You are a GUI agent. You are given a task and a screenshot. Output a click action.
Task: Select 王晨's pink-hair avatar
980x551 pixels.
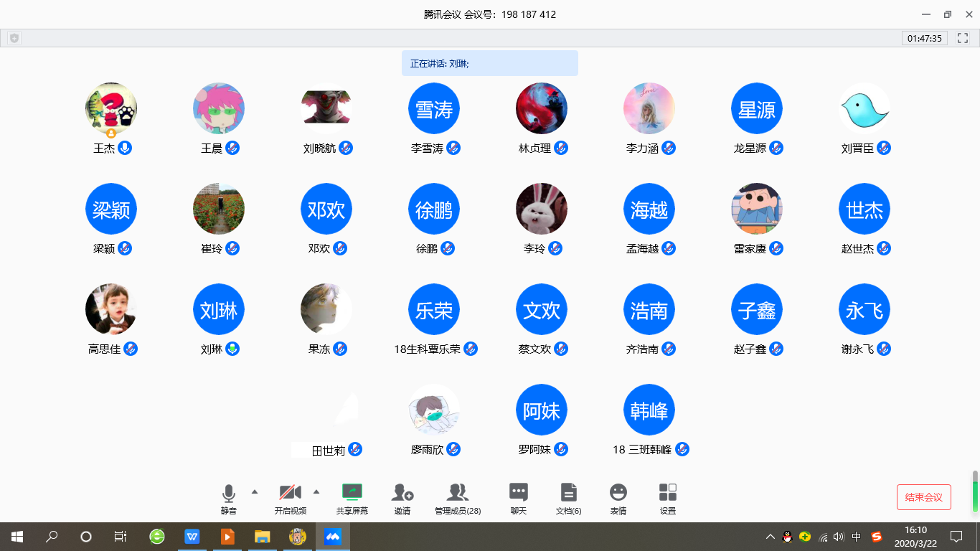[219, 108]
